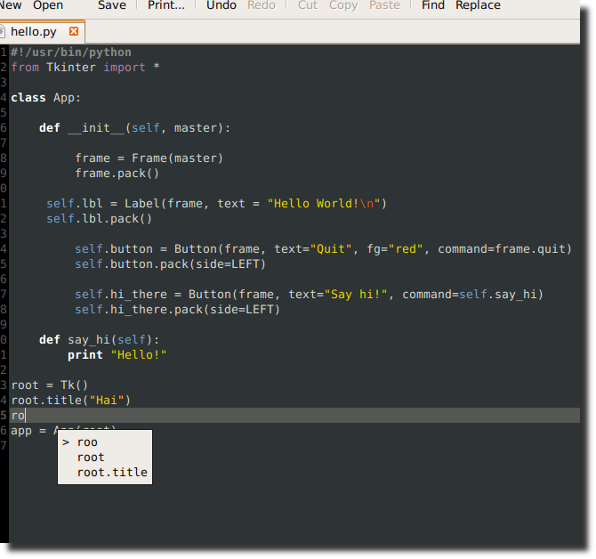
Task: Click the 'from Tkinter import *' line
Action: [85, 67]
